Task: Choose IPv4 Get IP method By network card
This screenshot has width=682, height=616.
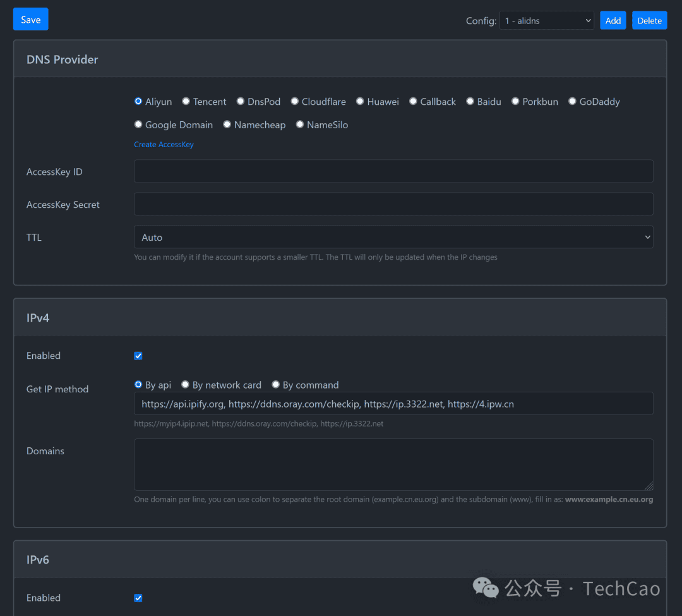Action: pos(185,385)
